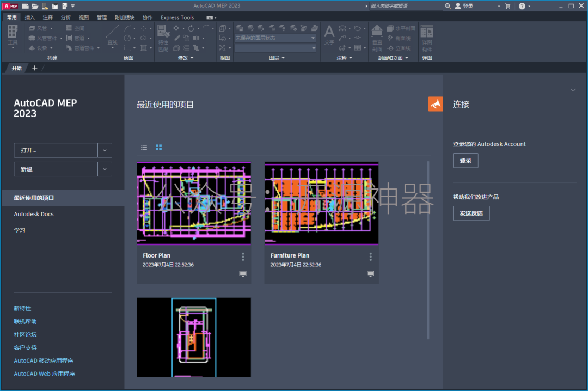This screenshot has width=588, height=391.
Task: Select the 风管 duct tool
Action: [x=40, y=28]
